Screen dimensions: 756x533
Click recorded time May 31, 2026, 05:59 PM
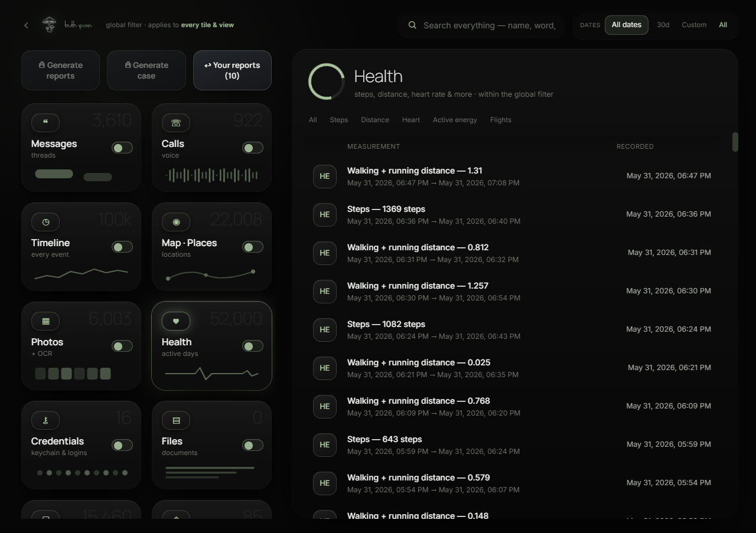tap(669, 444)
